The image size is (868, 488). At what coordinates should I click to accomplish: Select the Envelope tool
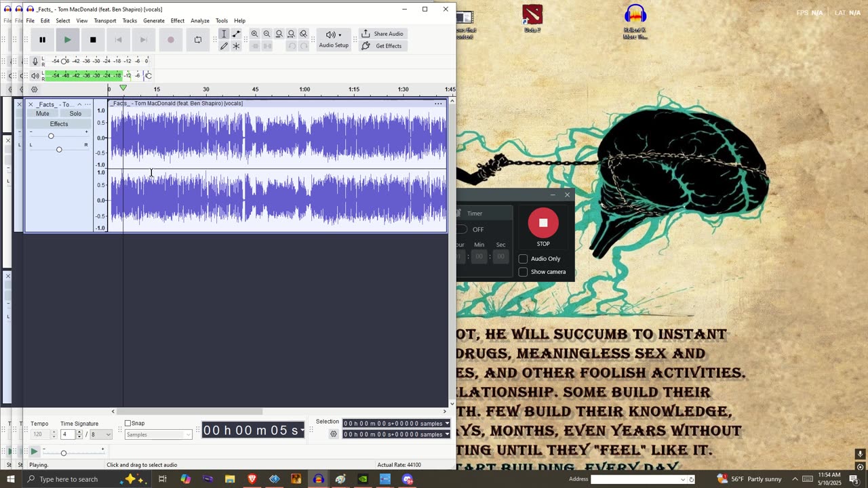236,34
